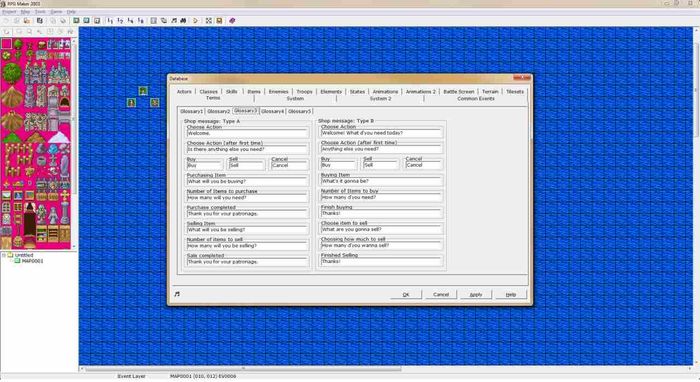Pick the large green tree tile in palette

click(x=12, y=74)
